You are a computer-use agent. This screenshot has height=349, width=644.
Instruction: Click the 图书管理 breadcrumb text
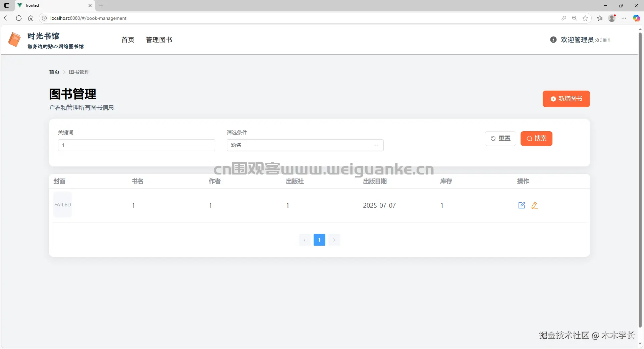[x=79, y=72]
